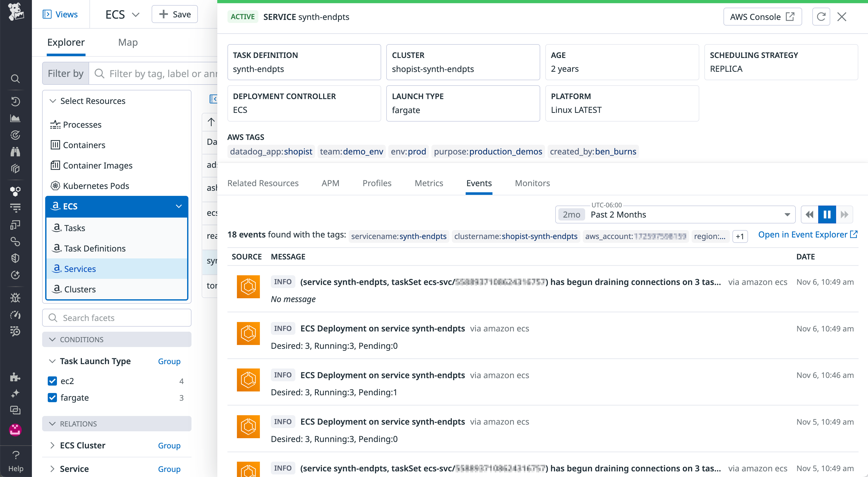Click the fast-forward playback control near the pause button
The width and height of the screenshot is (868, 477).
coord(845,214)
